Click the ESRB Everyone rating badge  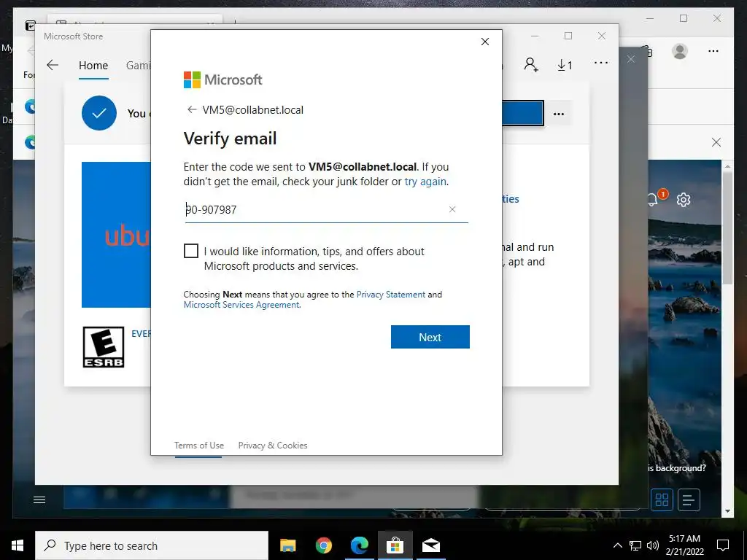click(x=104, y=346)
